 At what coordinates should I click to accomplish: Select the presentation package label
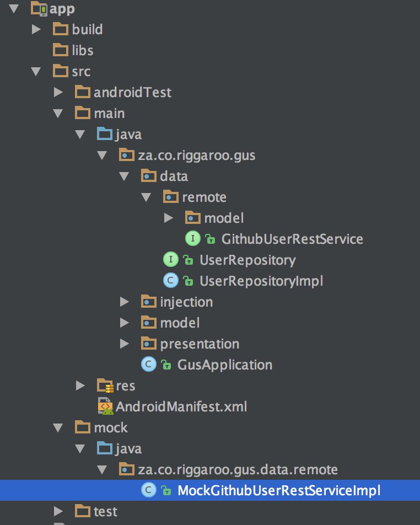click(x=200, y=344)
